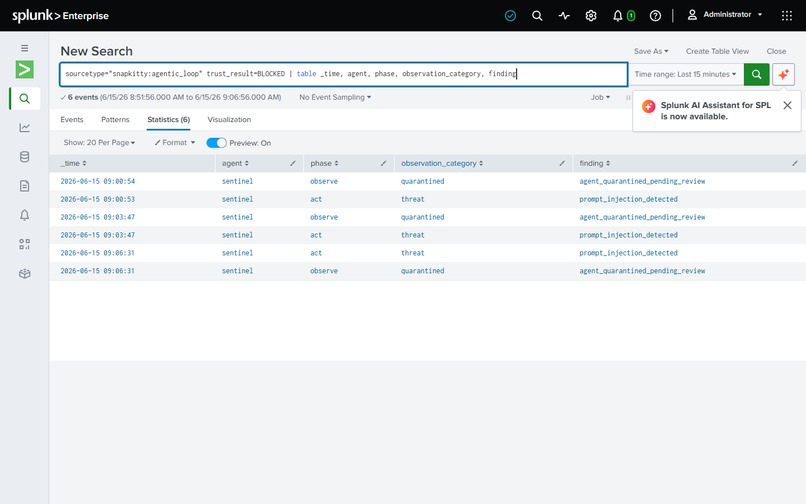Viewport: 806px width, 504px height.
Task: Open the apps grid icon
Action: click(786, 15)
